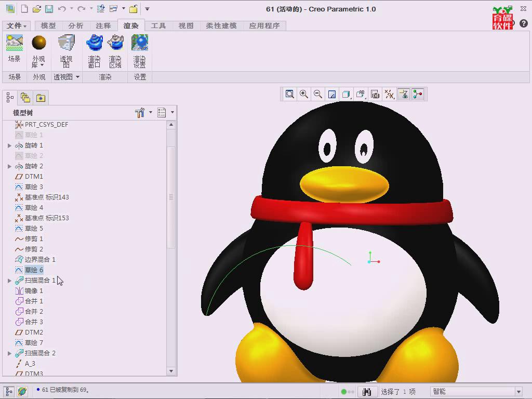The image size is (532, 399).
Task: Expand the 旋转 1 feature
Action: (9, 145)
